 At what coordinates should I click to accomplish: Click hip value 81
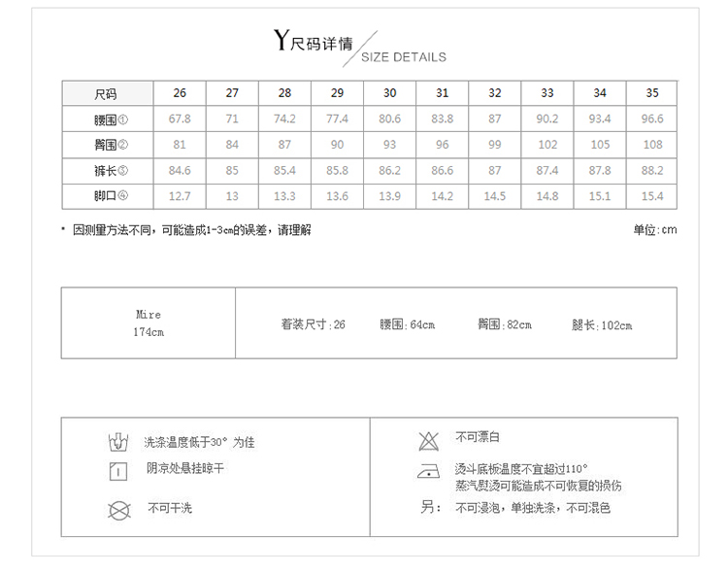180,145
